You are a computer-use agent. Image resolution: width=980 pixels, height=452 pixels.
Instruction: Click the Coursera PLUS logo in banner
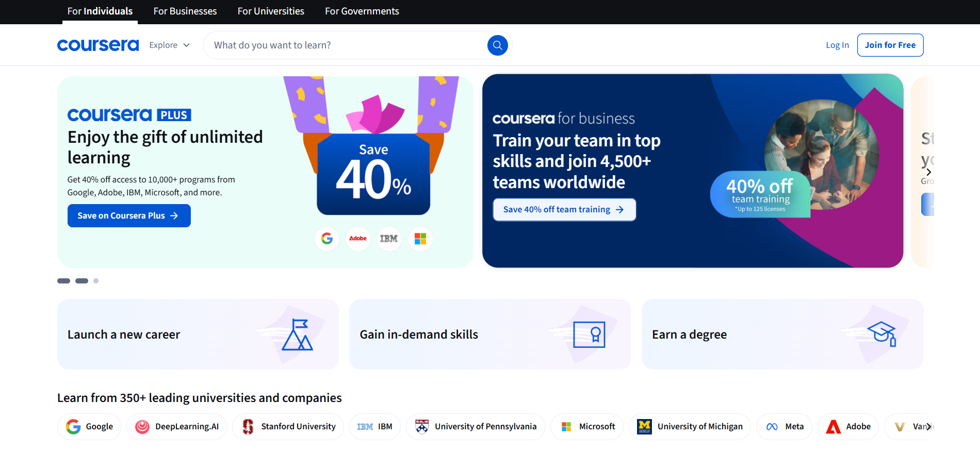129,114
